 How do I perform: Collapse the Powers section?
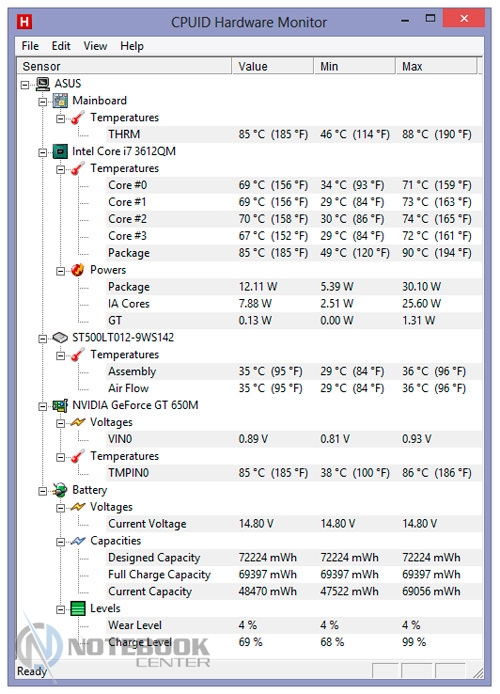pos(61,271)
